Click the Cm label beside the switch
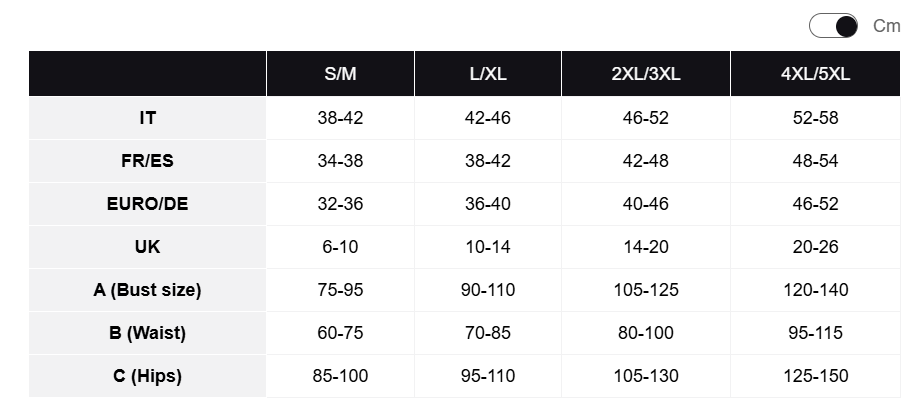The image size is (912, 418). click(886, 26)
